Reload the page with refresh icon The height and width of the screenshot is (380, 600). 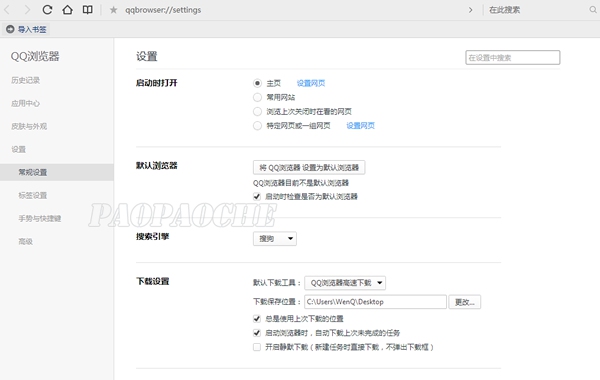pyautogui.click(x=47, y=10)
